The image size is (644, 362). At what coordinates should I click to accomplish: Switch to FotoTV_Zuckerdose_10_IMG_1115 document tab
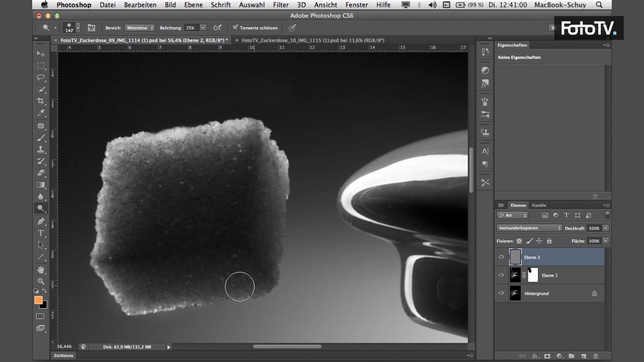(x=313, y=40)
